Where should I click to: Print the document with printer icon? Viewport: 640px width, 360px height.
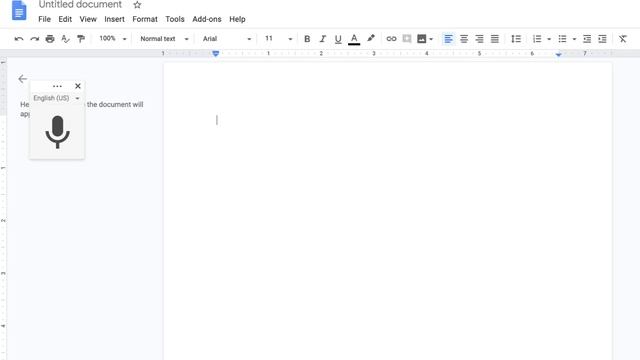(x=50, y=39)
